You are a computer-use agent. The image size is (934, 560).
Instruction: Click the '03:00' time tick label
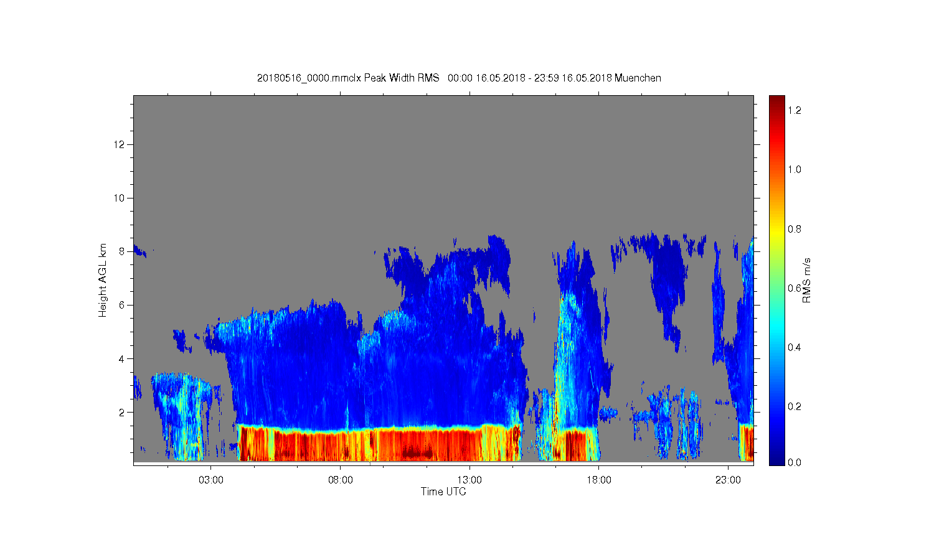[x=211, y=480]
